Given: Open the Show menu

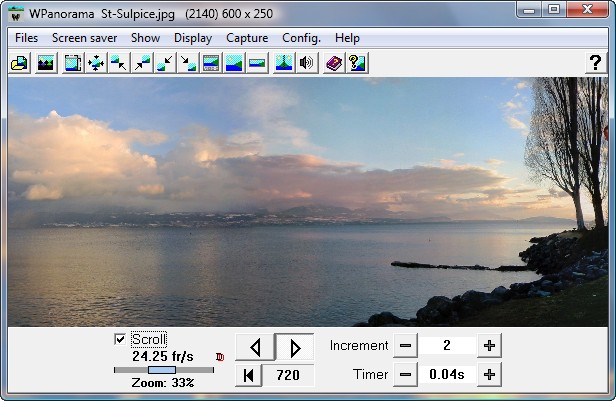Looking at the screenshot, I should pyautogui.click(x=145, y=38).
